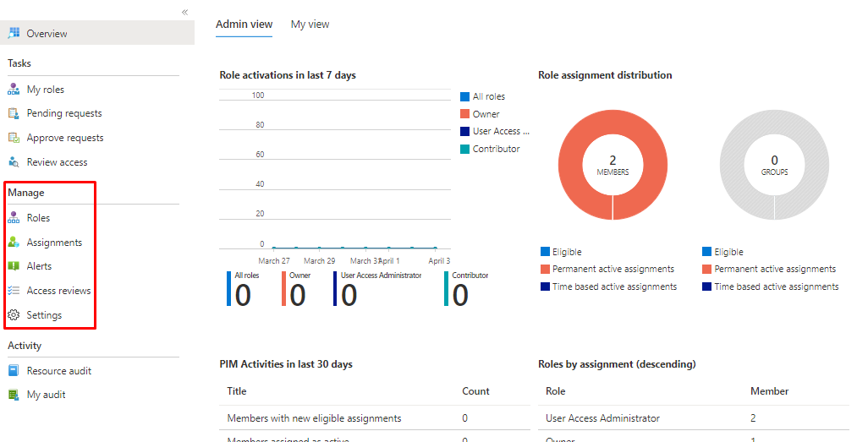Open the My audit link

pos(46,395)
